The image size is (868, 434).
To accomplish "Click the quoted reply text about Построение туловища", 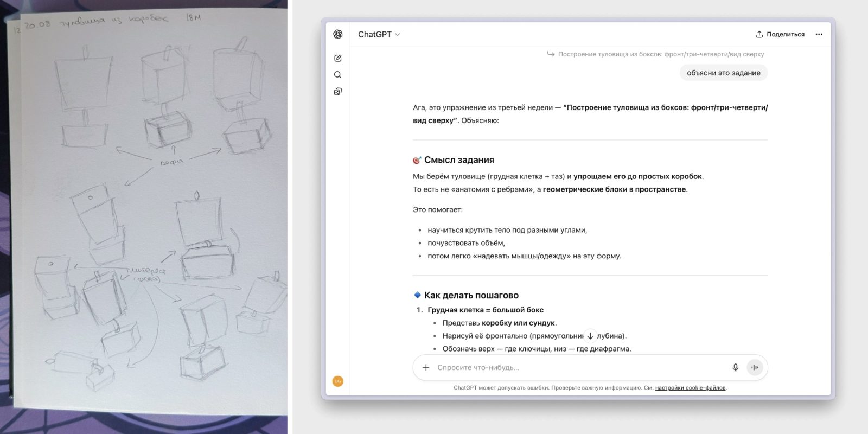I will click(x=661, y=54).
